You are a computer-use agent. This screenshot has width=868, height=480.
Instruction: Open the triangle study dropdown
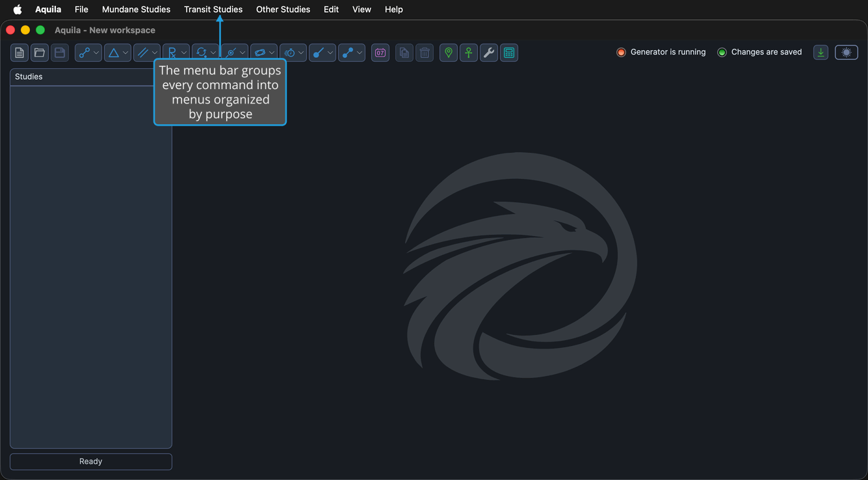pos(118,53)
